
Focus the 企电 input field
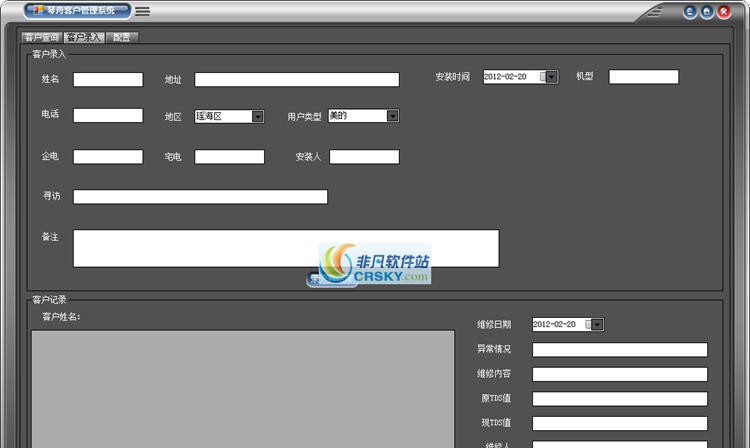coord(108,157)
